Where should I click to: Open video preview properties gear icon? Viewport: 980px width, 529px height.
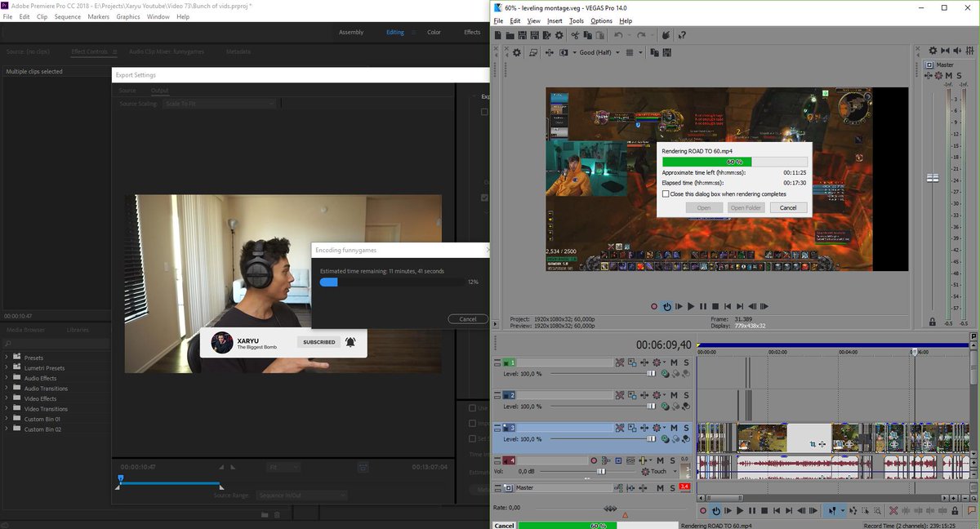[516, 52]
